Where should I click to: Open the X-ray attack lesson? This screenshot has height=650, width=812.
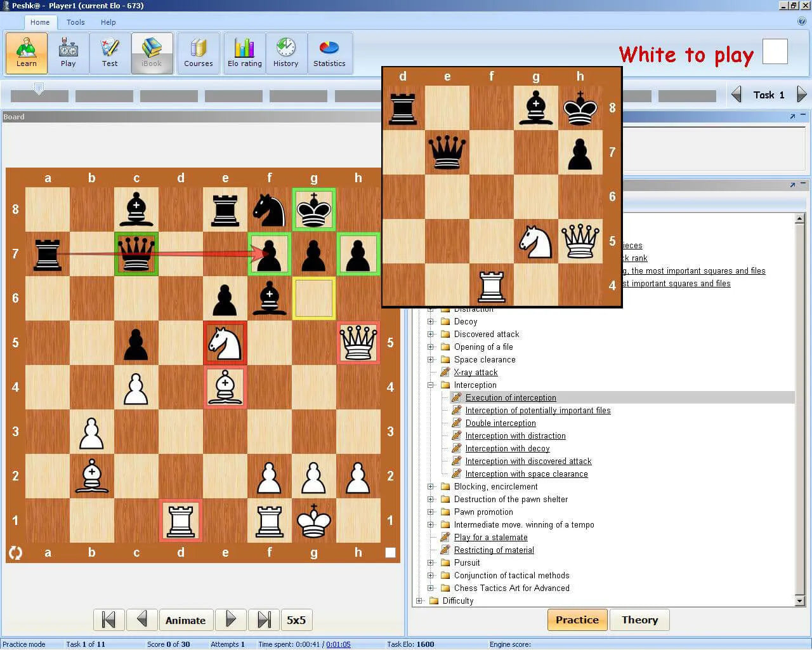(476, 373)
